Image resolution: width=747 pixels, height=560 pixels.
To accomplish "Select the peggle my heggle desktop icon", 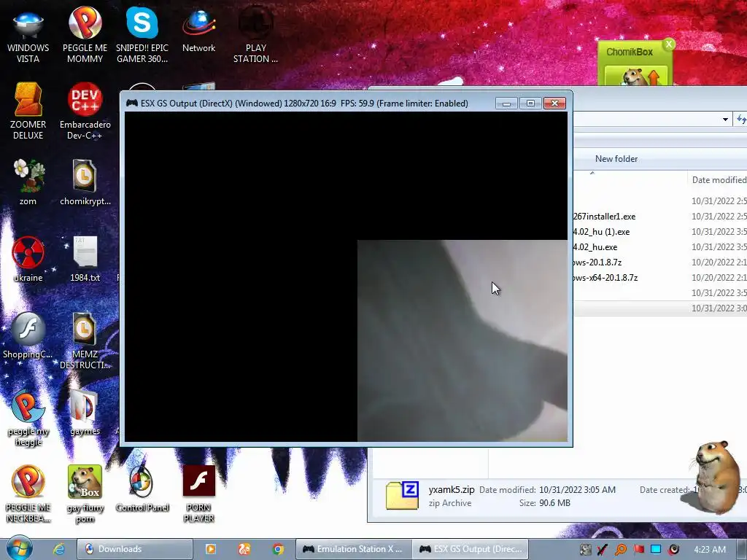I will [28, 418].
